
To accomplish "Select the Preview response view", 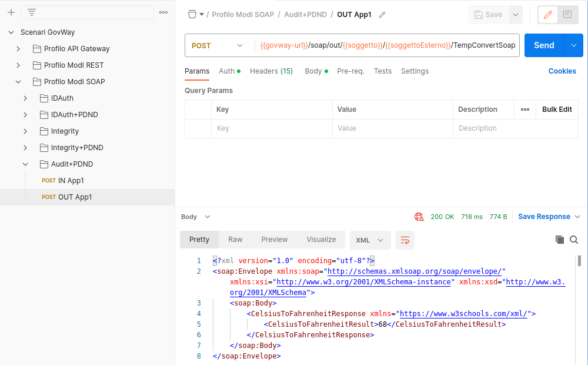I will pos(275,240).
